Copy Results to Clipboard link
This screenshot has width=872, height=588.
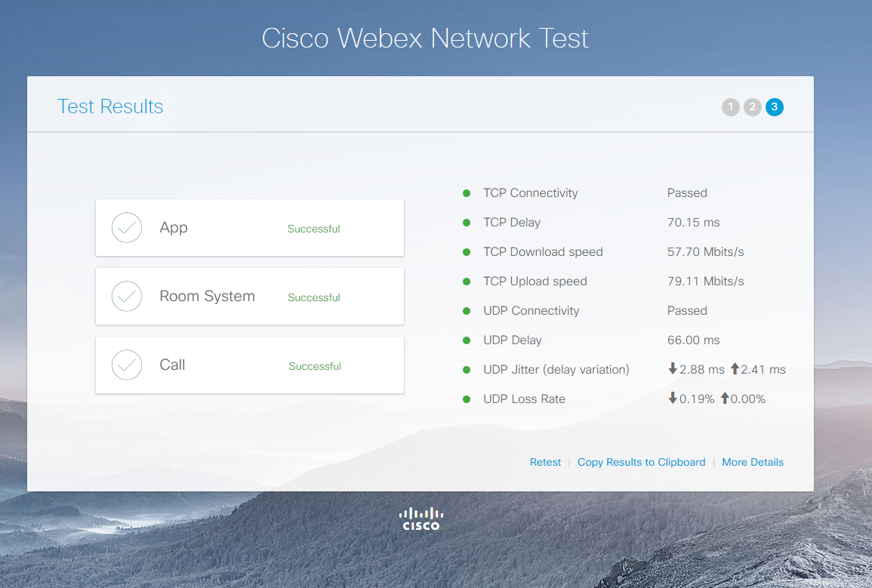point(641,463)
